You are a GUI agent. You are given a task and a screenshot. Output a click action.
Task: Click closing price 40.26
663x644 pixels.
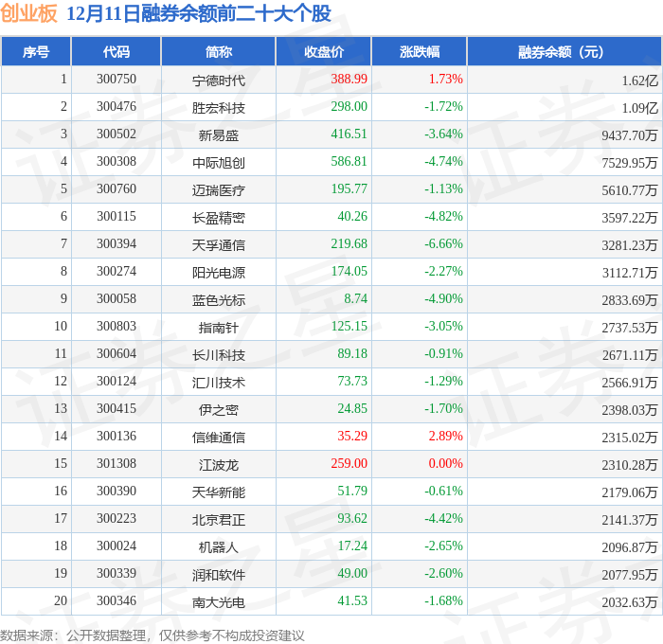(352, 217)
